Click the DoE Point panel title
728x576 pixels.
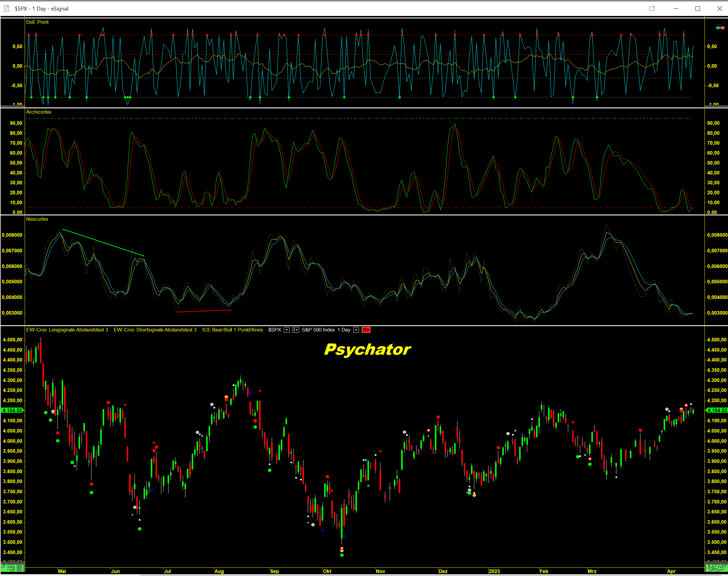[37, 22]
